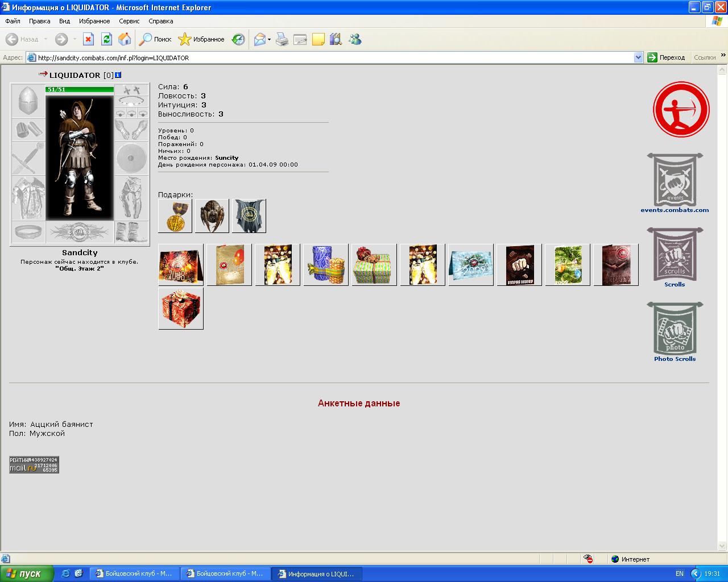The height and width of the screenshot is (582, 728).
Task: Select the helmet equipment slot
Action: pyautogui.click(x=28, y=101)
